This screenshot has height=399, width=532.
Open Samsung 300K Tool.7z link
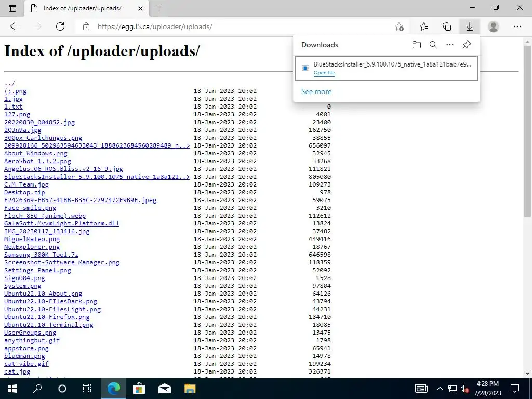(x=41, y=255)
